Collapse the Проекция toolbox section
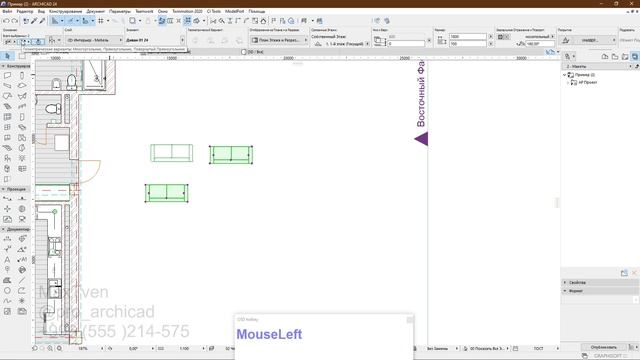 click(3, 189)
